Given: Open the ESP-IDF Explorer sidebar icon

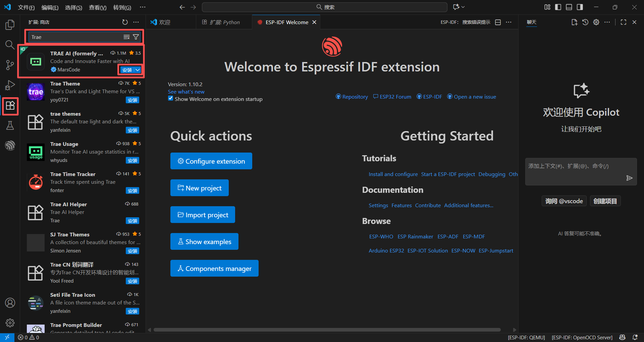Looking at the screenshot, I should [x=10, y=146].
